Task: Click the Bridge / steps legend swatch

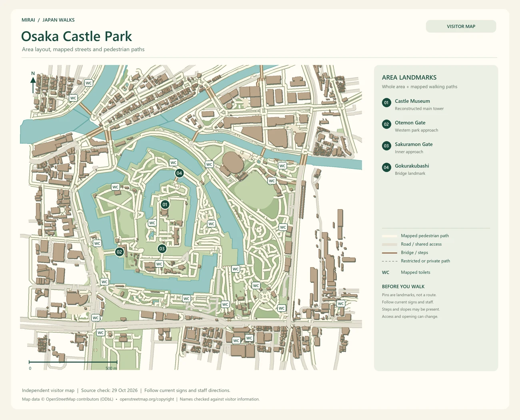Action: pyautogui.click(x=390, y=253)
